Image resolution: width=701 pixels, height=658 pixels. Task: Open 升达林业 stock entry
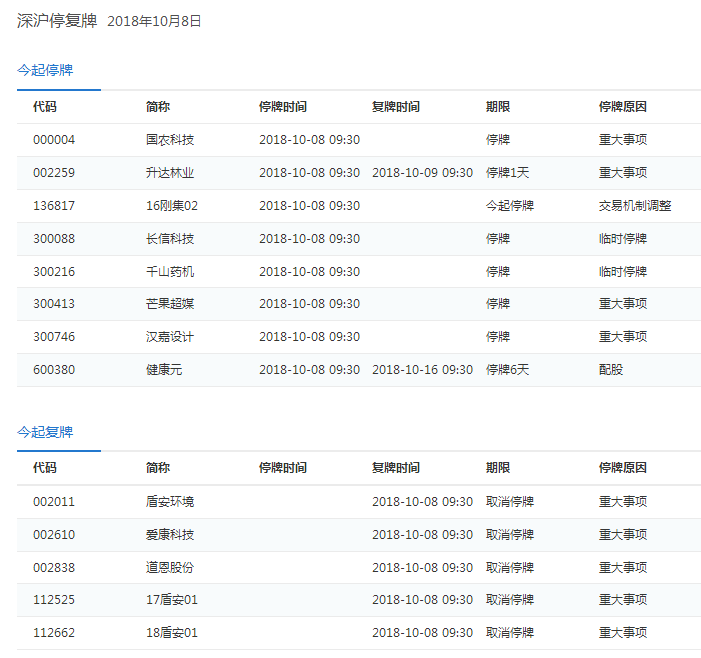[170, 173]
